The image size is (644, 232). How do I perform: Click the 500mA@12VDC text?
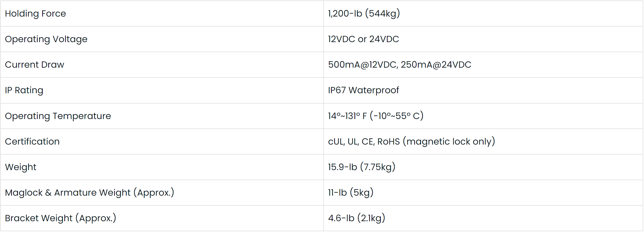[362, 65]
